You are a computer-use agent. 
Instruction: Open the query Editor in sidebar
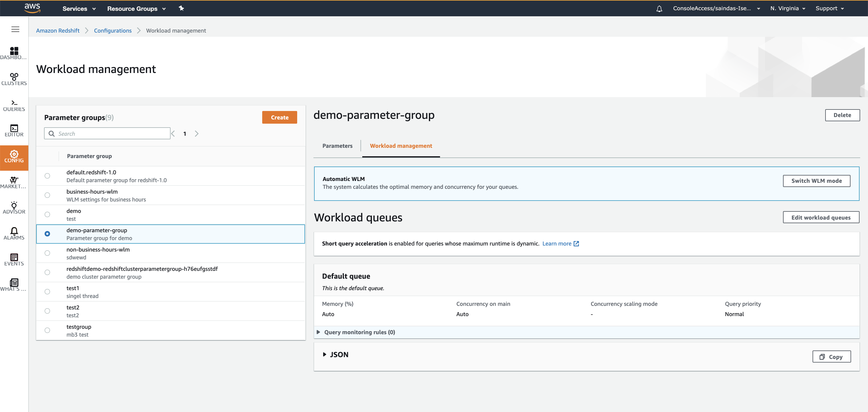coord(14,131)
